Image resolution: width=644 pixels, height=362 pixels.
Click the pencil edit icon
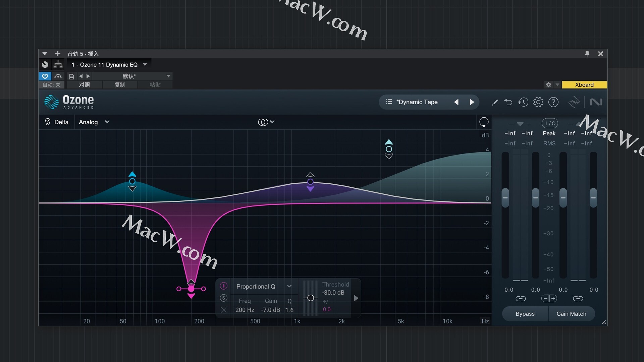click(x=495, y=102)
